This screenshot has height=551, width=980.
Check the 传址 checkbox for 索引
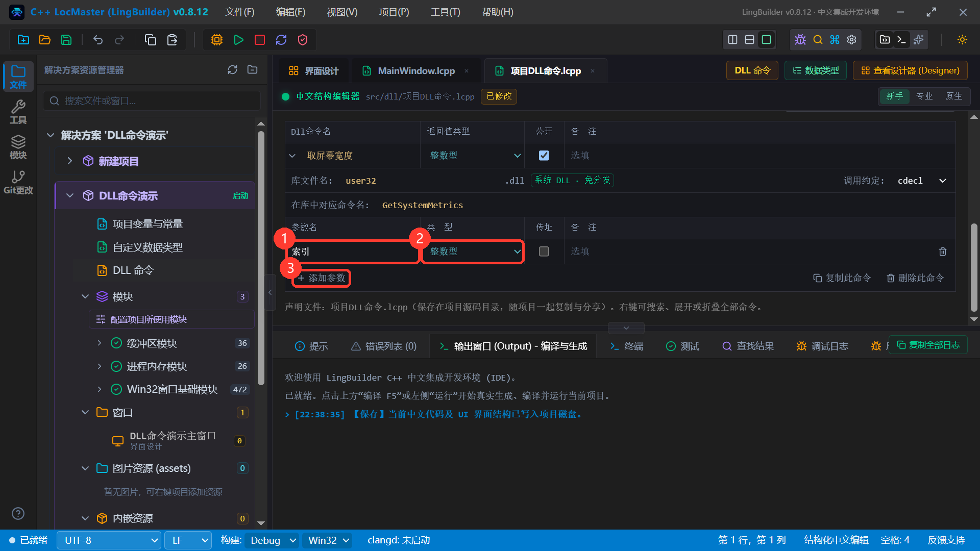544,252
